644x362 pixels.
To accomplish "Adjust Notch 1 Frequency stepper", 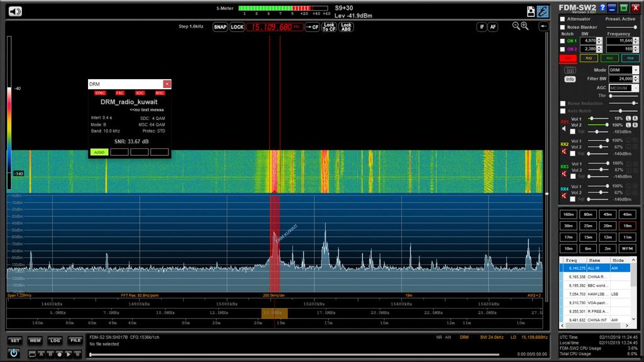I will click(x=636, y=41).
